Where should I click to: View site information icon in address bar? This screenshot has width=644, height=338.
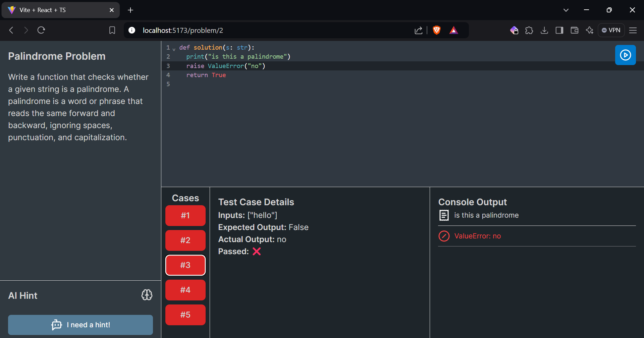point(132,30)
